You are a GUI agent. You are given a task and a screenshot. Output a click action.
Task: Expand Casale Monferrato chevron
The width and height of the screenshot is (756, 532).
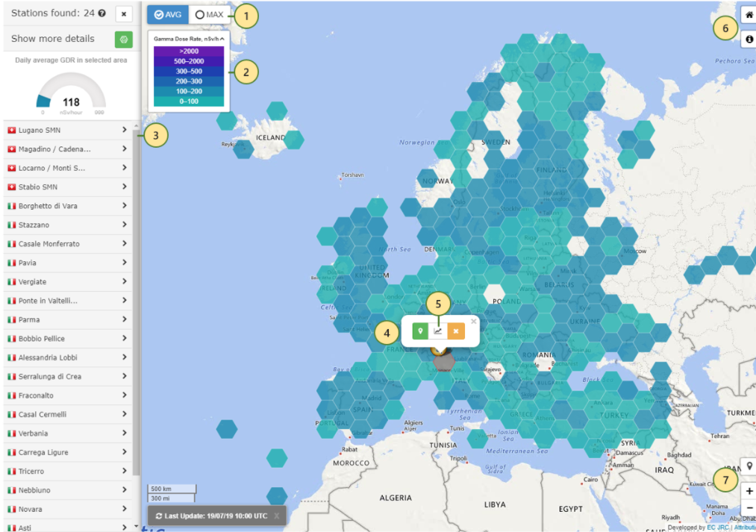click(x=125, y=243)
